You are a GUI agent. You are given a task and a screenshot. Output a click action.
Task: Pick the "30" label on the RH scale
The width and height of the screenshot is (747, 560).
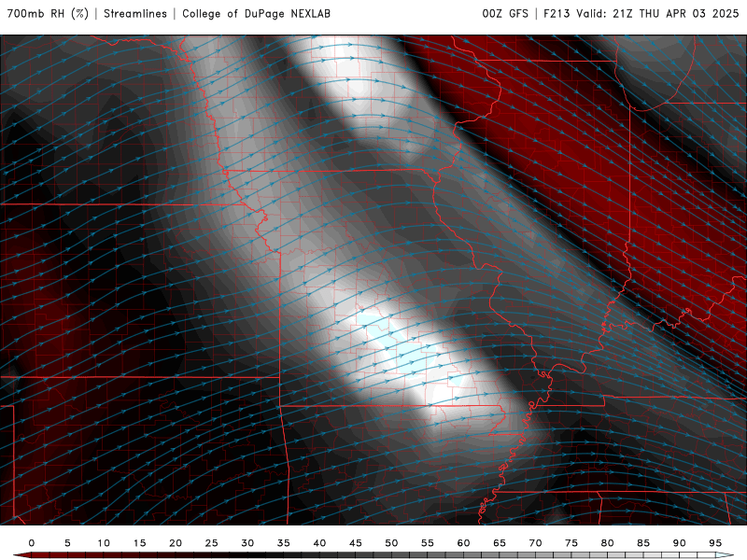pos(247,543)
